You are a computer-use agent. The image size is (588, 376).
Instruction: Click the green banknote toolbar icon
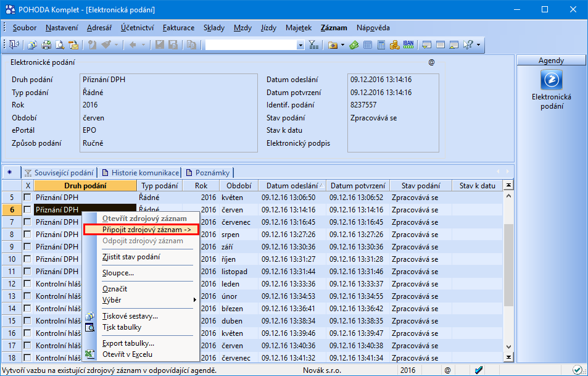pyautogui.click(x=354, y=44)
